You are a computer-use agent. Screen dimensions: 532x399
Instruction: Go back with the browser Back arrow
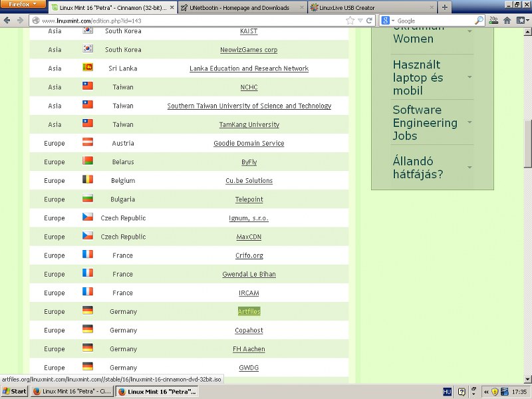point(7,21)
